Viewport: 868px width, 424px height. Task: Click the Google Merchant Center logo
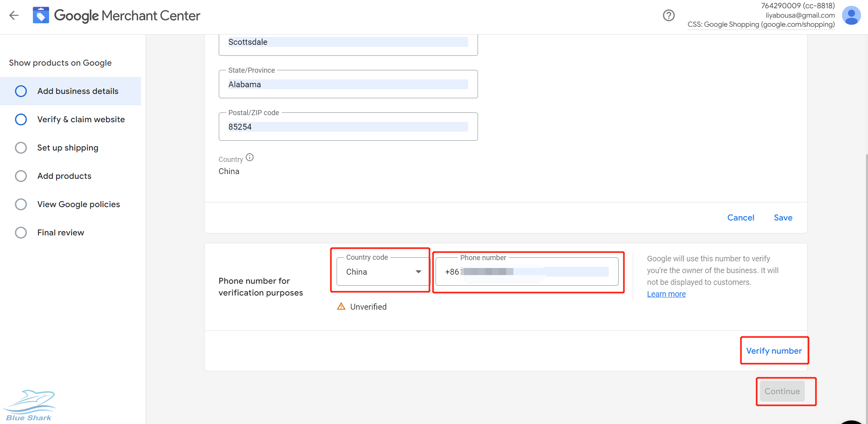coord(116,16)
